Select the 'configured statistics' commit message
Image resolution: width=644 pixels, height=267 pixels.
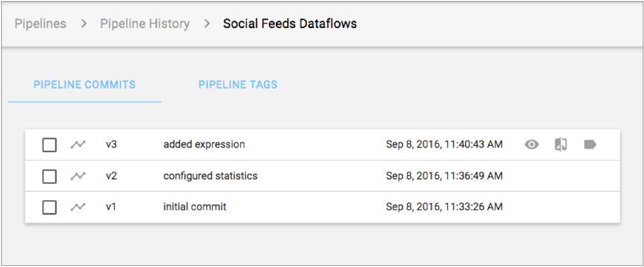[x=210, y=176]
